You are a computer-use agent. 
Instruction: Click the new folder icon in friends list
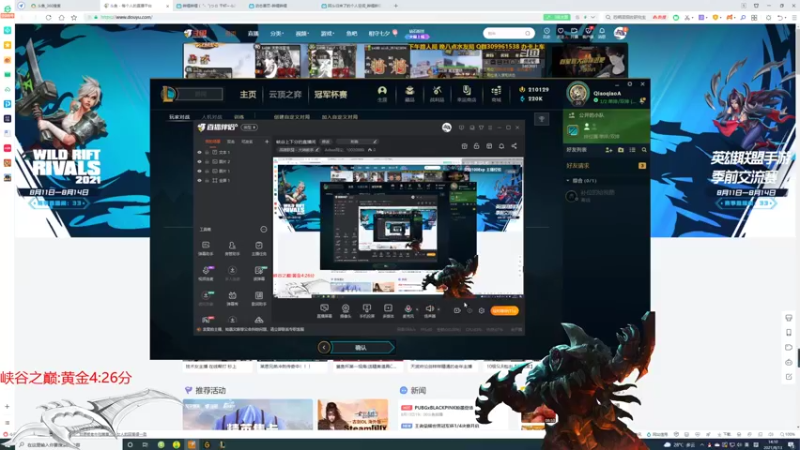point(620,150)
